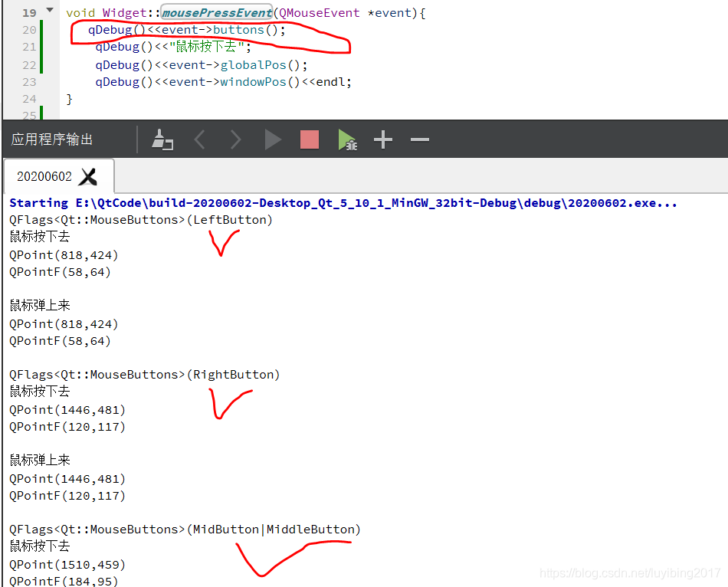Click QMouseEvent parameter type on line 19
This screenshot has width=728, height=587.
click(319, 13)
